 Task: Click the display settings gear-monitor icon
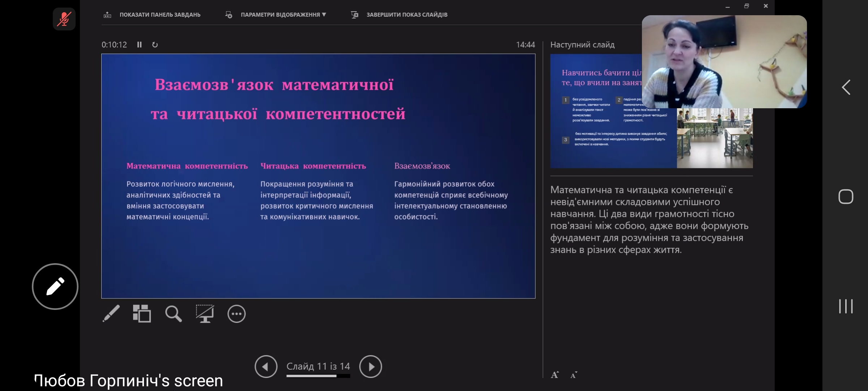click(229, 15)
